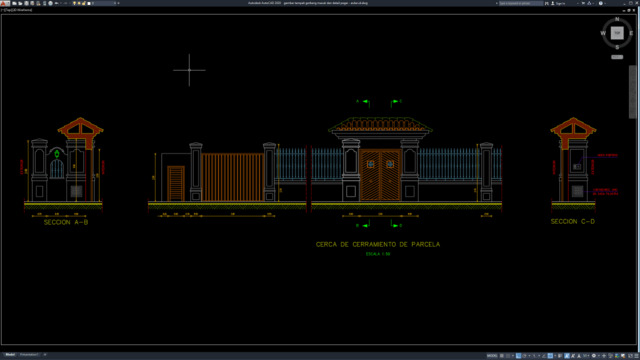Save the drawing with the Save icon
640x360 pixels.
(26, 3)
